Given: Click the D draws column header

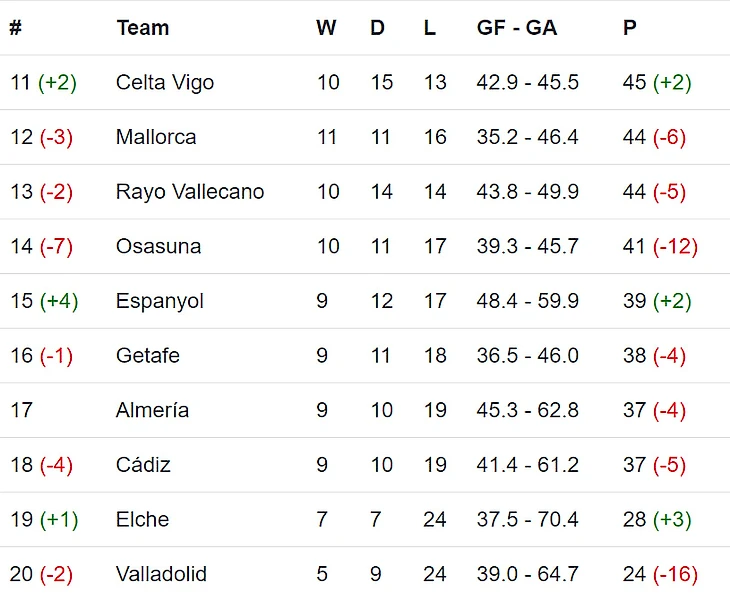Looking at the screenshot, I should (x=377, y=28).
